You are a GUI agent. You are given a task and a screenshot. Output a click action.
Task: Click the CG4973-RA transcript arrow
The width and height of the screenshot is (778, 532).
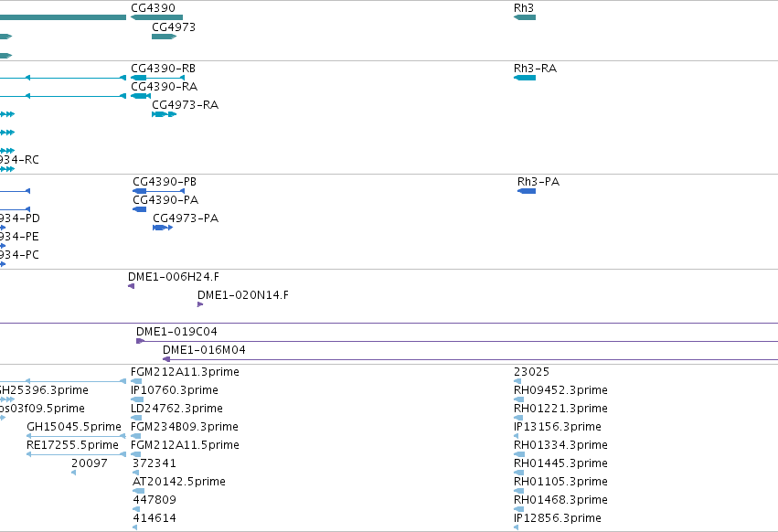(x=165, y=114)
